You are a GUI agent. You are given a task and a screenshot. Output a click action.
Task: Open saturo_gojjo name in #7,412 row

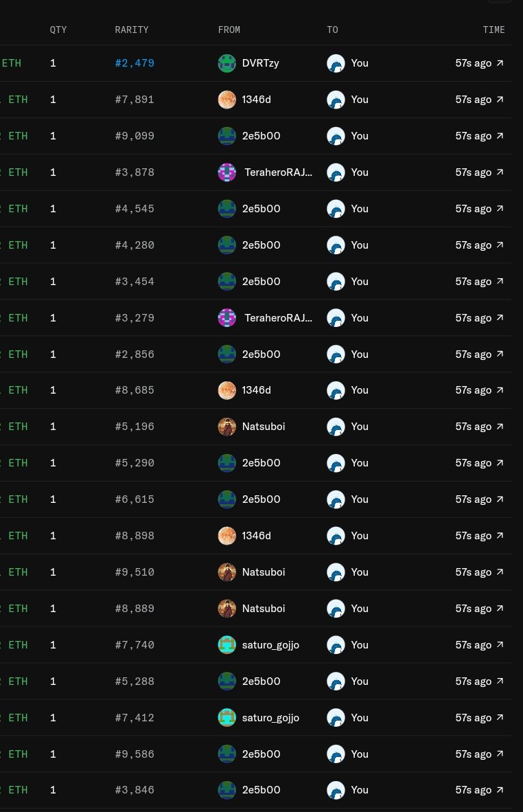tap(270, 718)
